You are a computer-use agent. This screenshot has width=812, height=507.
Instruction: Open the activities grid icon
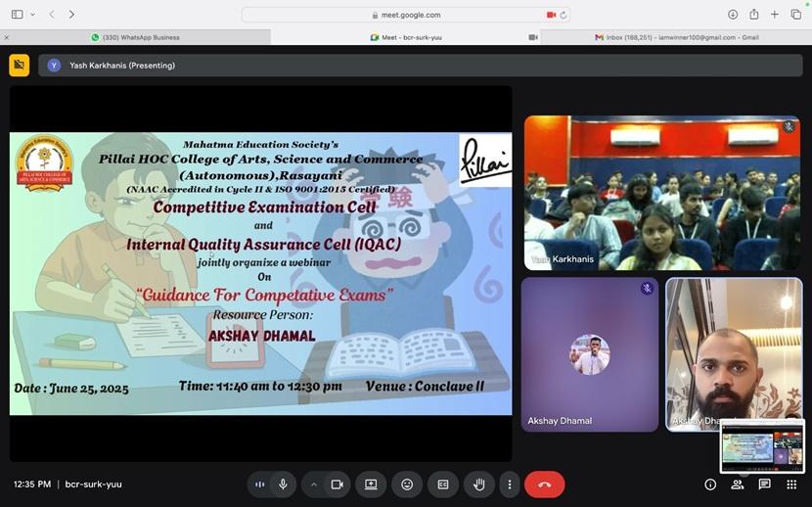pos(790,484)
